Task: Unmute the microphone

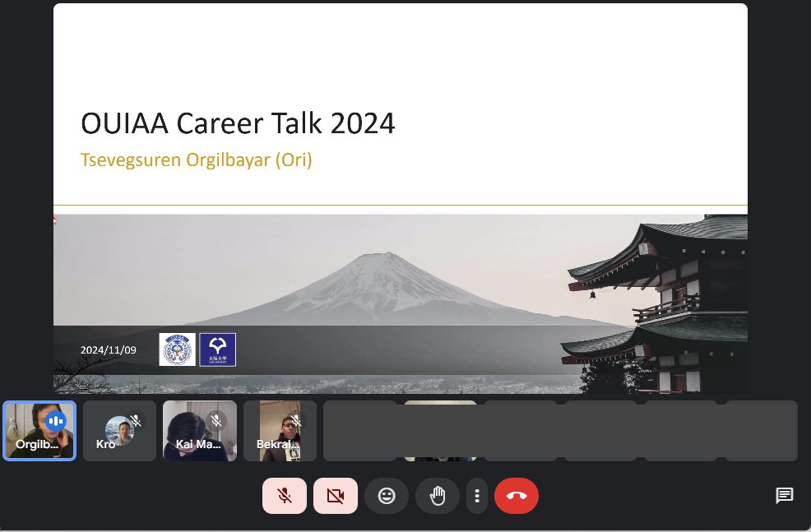Action: pyautogui.click(x=285, y=496)
